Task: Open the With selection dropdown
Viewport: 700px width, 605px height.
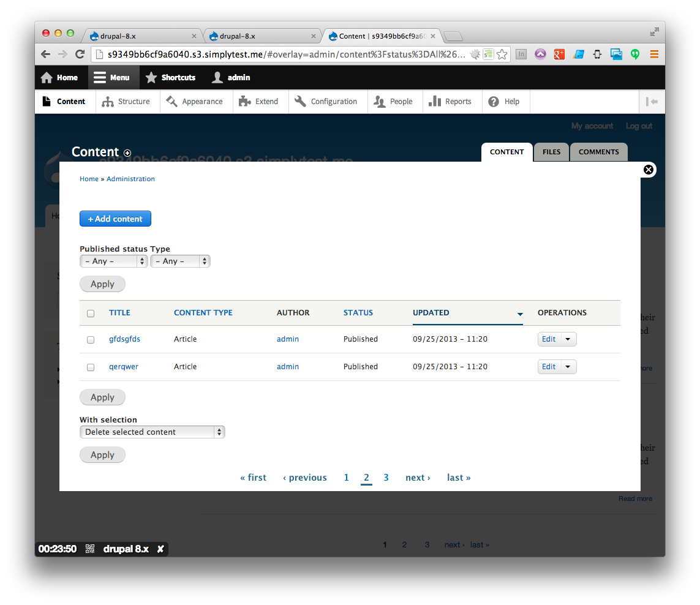Action: [x=152, y=432]
